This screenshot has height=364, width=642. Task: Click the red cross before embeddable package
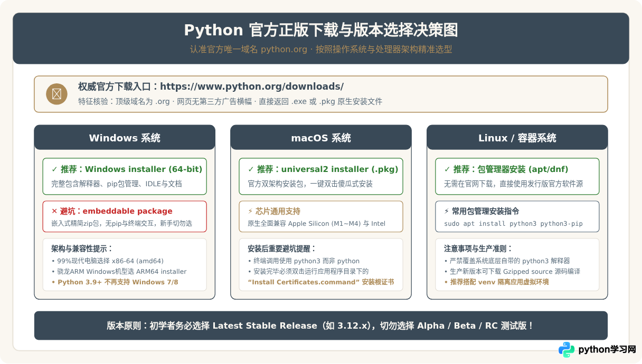coord(54,211)
